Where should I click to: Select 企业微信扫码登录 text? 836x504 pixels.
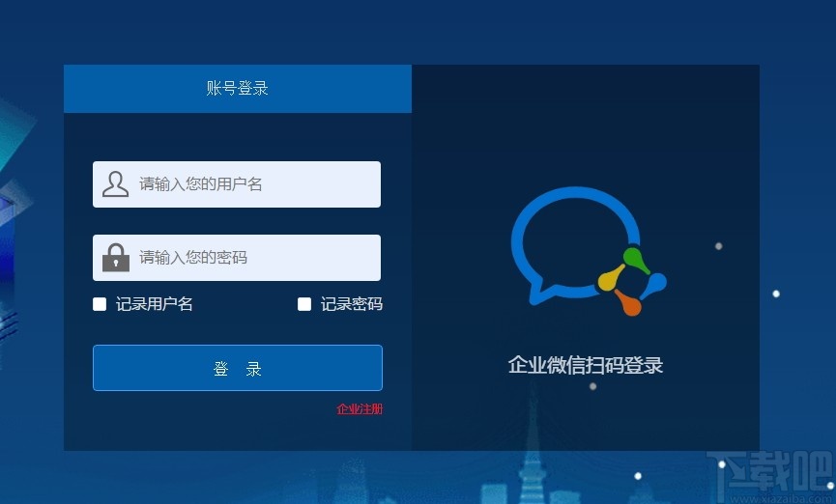pos(586,366)
